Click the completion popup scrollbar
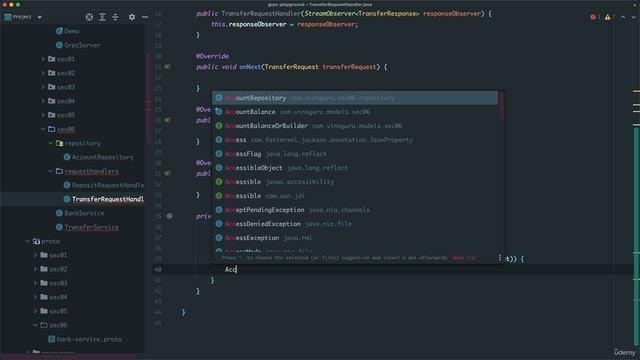This screenshot has width=640, height=360. (501, 106)
